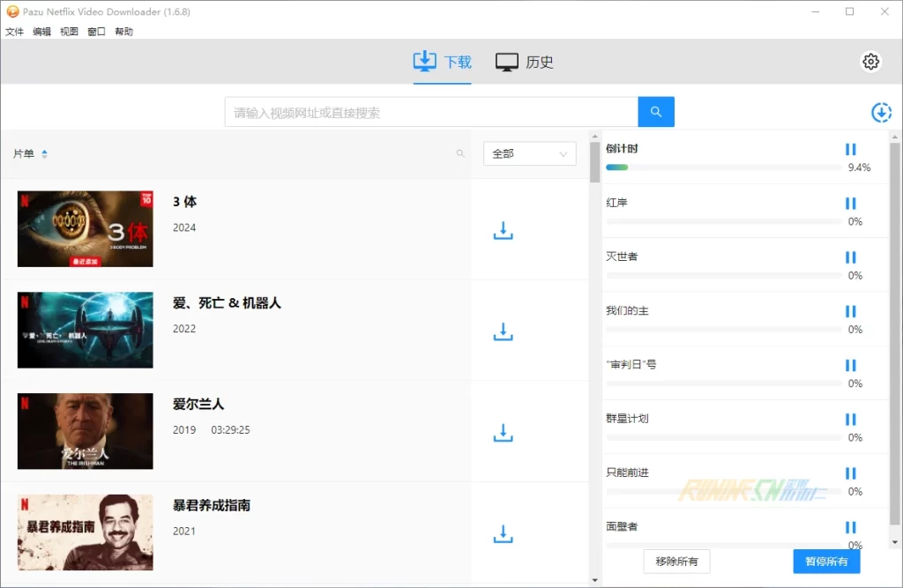Click the 暂停所有 button
Image resolution: width=903 pixels, height=588 pixels.
click(x=826, y=562)
